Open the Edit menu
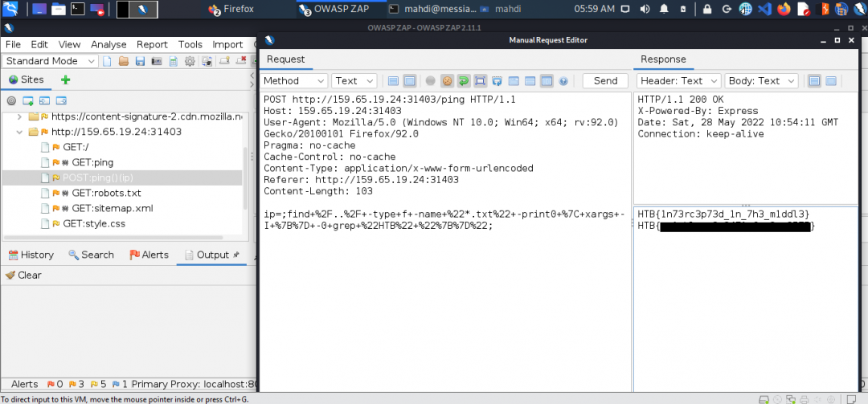 click(39, 44)
